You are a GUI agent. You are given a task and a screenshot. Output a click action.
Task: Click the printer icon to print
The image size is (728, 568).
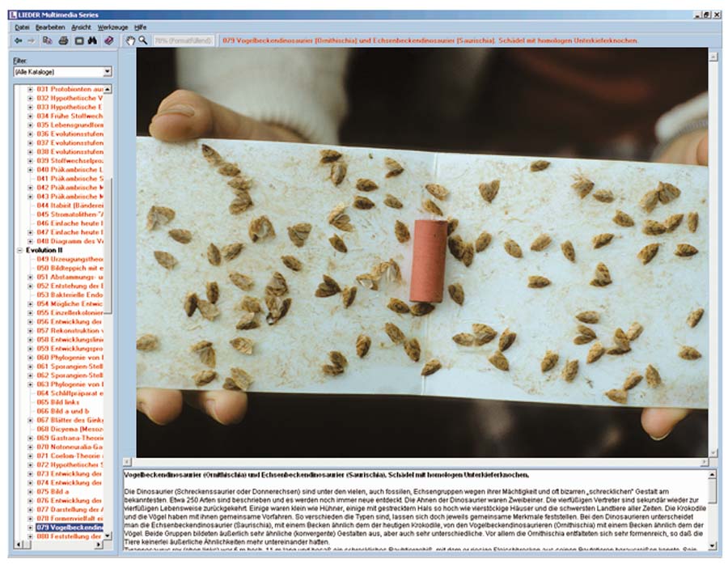pyautogui.click(x=63, y=40)
